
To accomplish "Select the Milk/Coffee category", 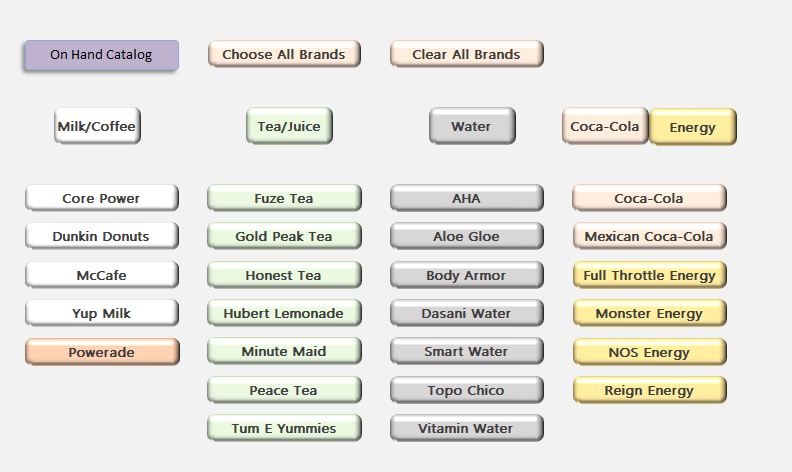I will 96,127.
